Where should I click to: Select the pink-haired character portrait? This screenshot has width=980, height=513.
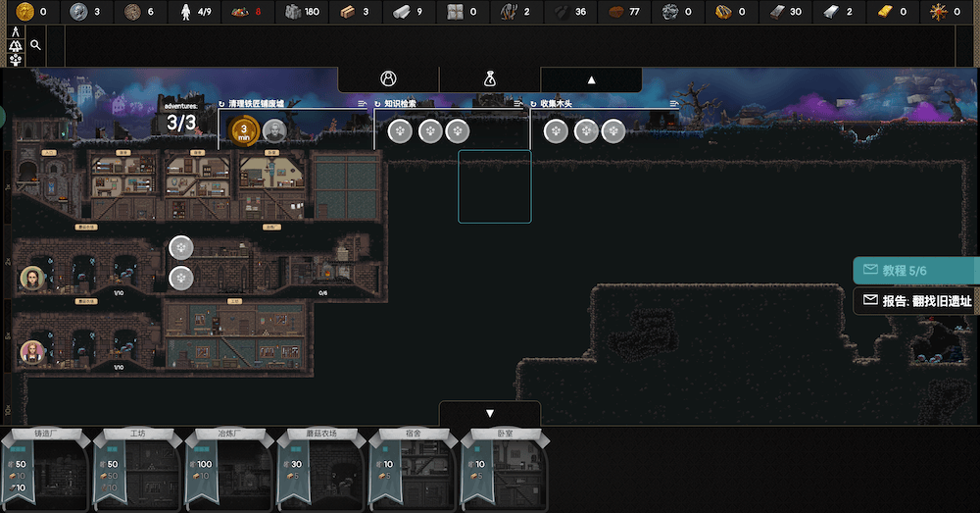coord(32,351)
